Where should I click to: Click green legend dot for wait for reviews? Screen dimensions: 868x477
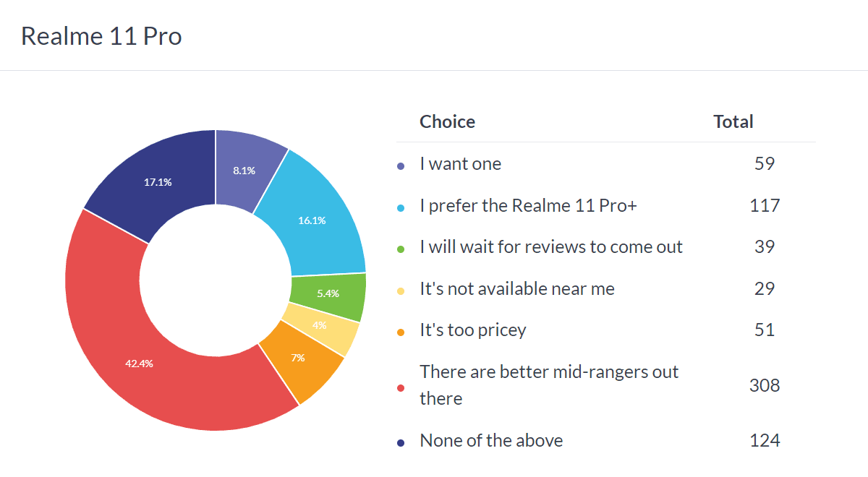click(401, 249)
